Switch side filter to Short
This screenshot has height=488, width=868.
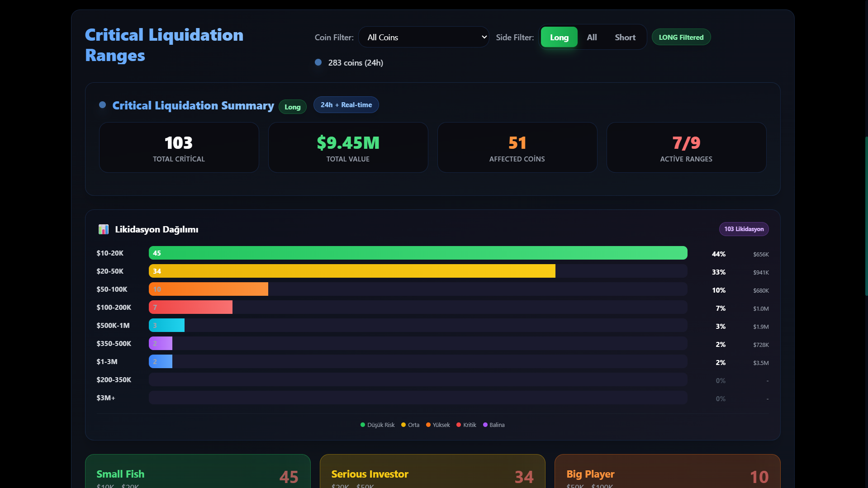point(625,37)
